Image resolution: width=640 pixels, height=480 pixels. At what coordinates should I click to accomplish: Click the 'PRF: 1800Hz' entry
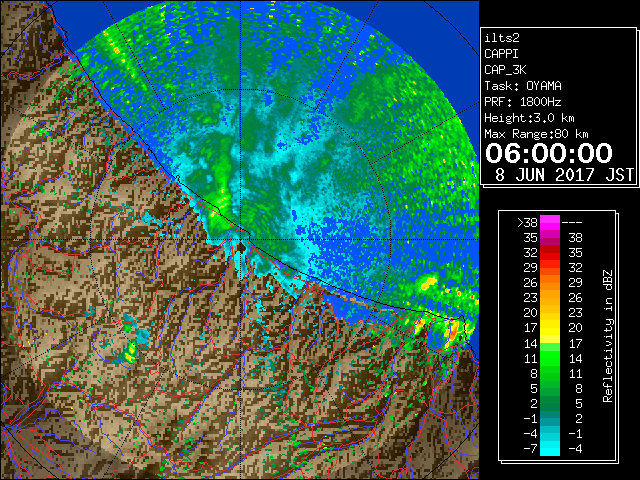[x=523, y=102]
